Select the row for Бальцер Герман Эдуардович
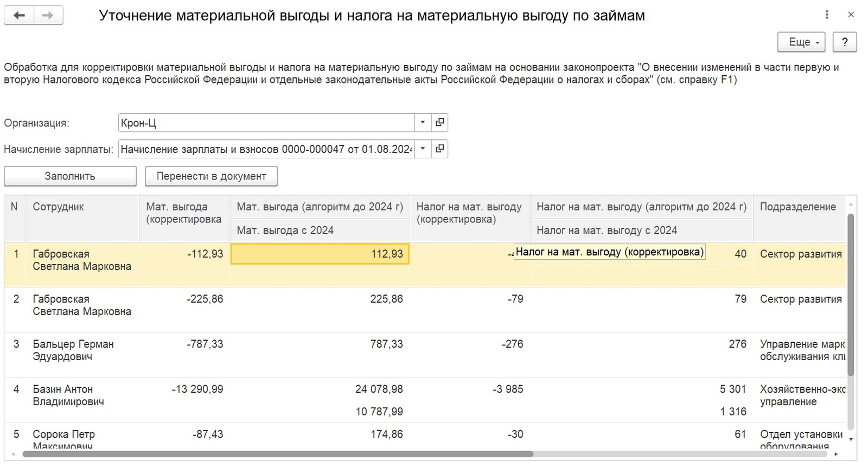 pos(73,350)
